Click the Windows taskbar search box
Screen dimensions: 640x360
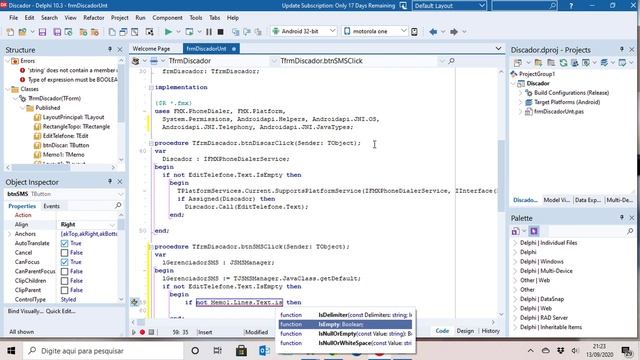pos(104,351)
